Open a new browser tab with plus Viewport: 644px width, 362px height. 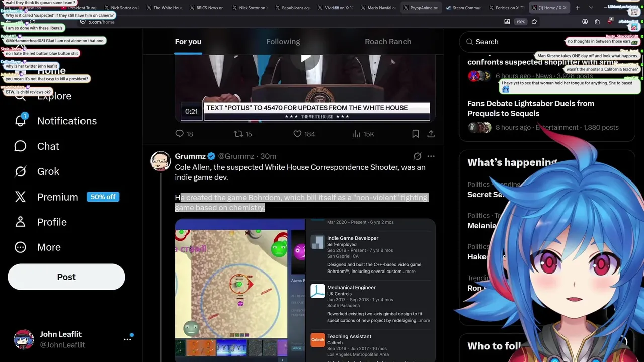click(x=577, y=8)
